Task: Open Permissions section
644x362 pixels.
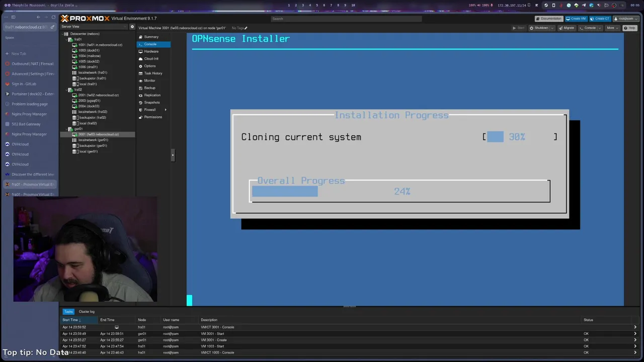Action: 153,117
